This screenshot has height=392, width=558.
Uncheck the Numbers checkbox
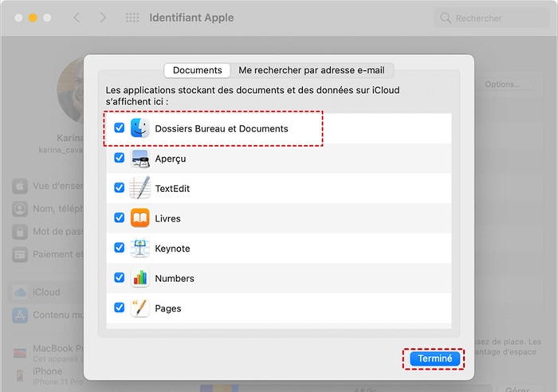pos(119,278)
